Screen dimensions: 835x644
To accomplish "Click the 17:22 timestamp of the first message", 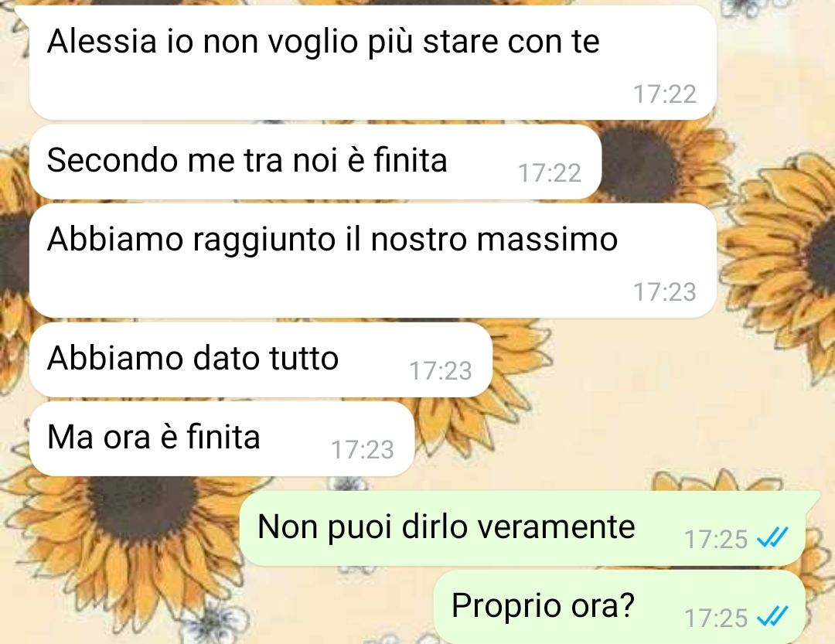I will click(x=665, y=94).
